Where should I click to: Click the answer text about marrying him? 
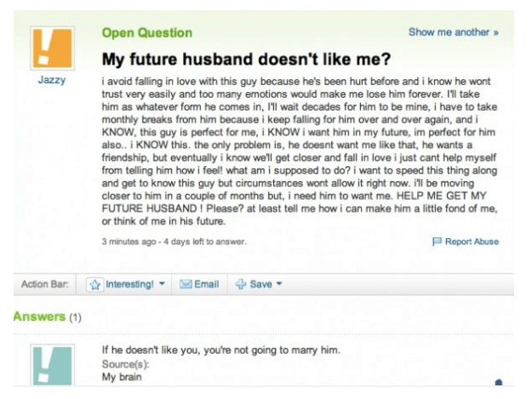(220, 350)
